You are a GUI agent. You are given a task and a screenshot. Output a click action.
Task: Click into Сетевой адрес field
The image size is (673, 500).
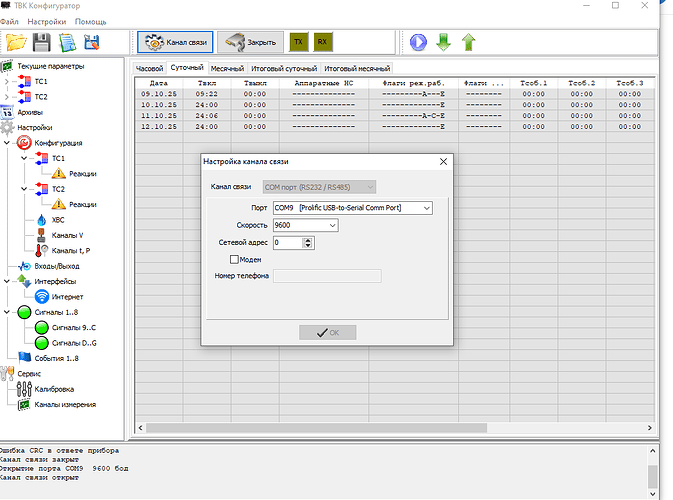click(x=288, y=243)
